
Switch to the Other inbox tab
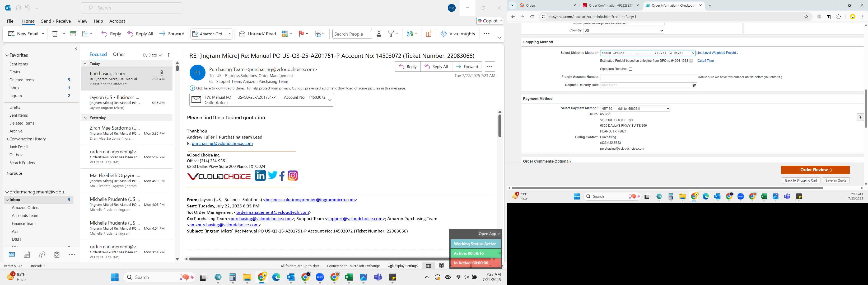[119, 54]
